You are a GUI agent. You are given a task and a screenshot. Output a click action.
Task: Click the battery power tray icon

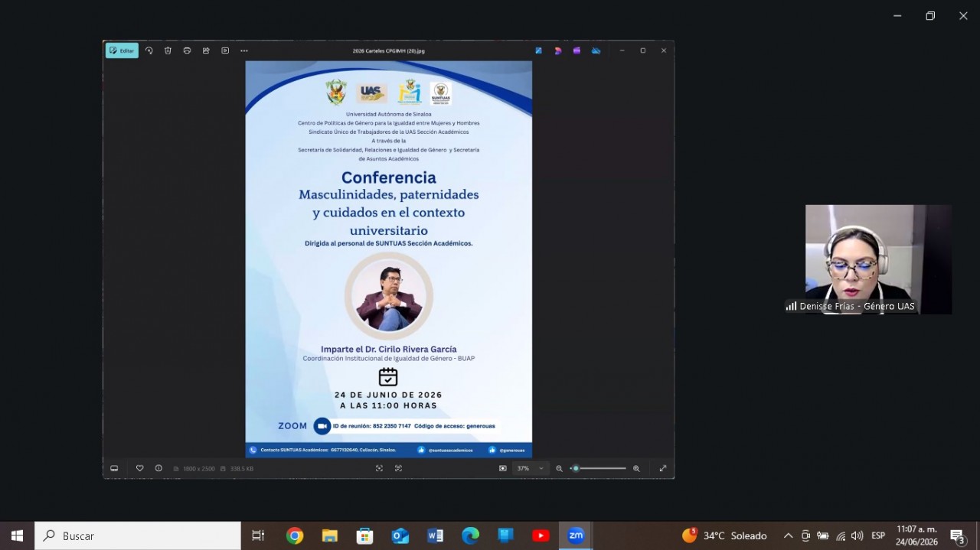pyautogui.click(x=823, y=535)
